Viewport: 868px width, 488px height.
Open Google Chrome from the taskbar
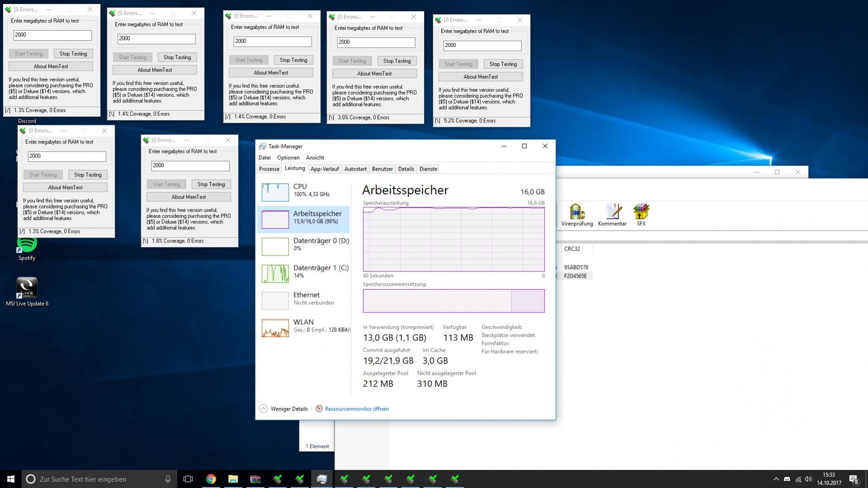tap(211, 479)
